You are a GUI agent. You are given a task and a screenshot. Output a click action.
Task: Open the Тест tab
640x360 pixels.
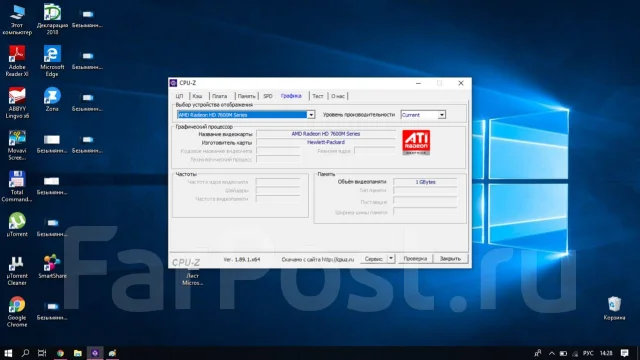point(318,96)
